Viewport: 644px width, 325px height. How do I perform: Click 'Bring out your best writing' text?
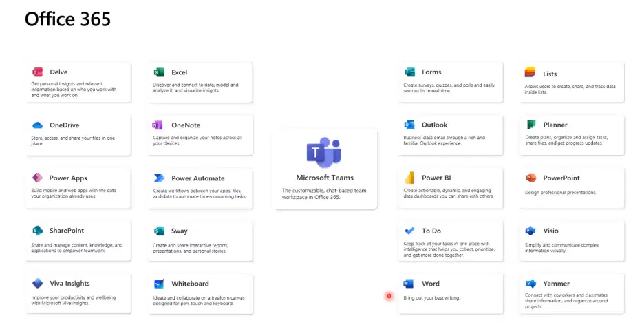click(431, 298)
